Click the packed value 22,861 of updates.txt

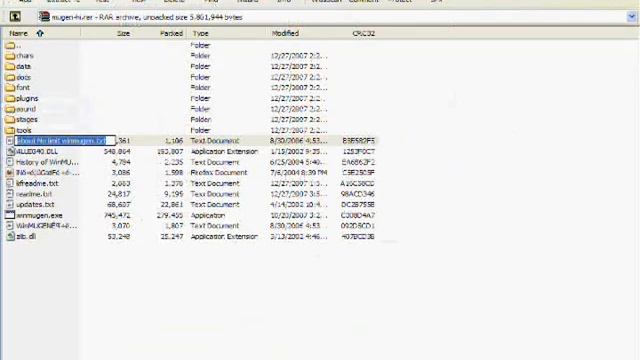(x=172, y=204)
